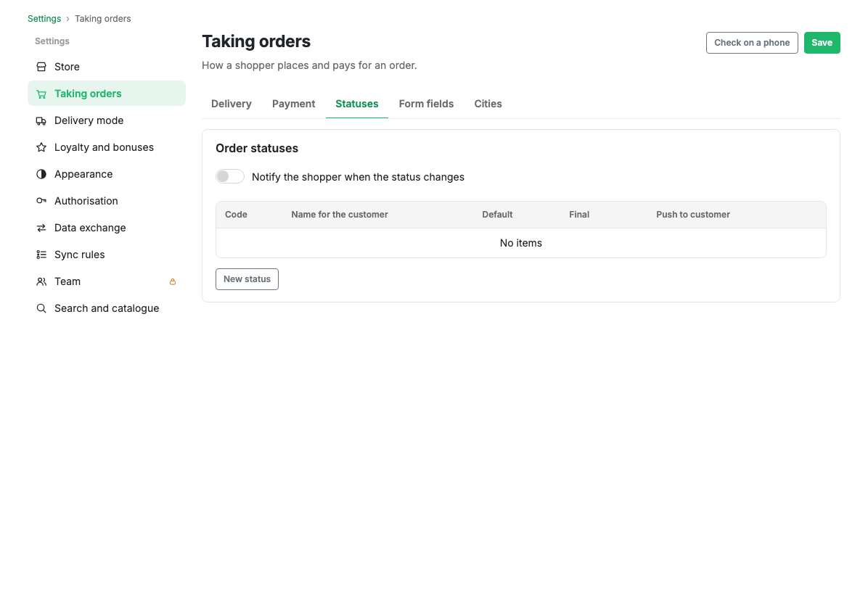Open Search and catalogue settings
The height and width of the screenshot is (615, 868).
(106, 309)
